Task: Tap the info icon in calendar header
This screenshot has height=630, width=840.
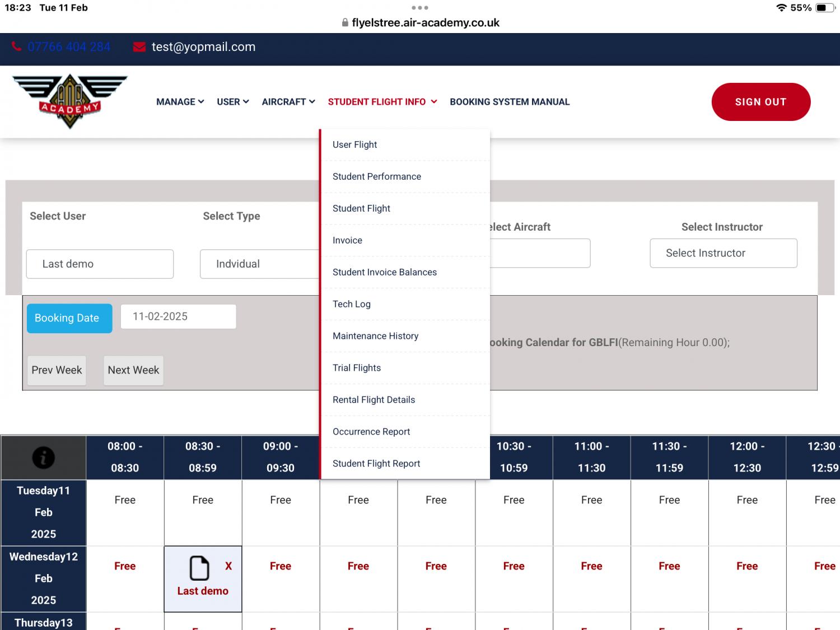Action: [43, 458]
